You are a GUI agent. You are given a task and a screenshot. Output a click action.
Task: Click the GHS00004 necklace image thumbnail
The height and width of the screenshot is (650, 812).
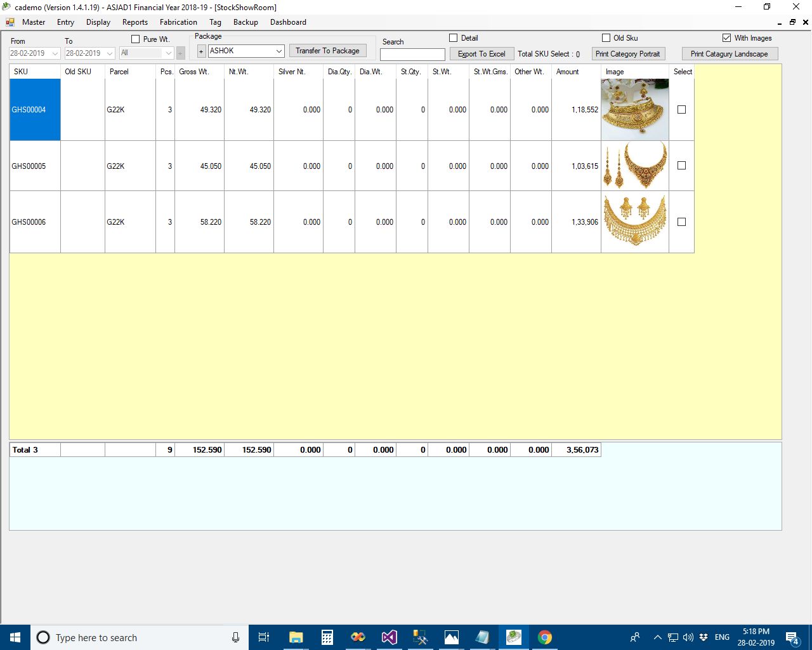634,109
